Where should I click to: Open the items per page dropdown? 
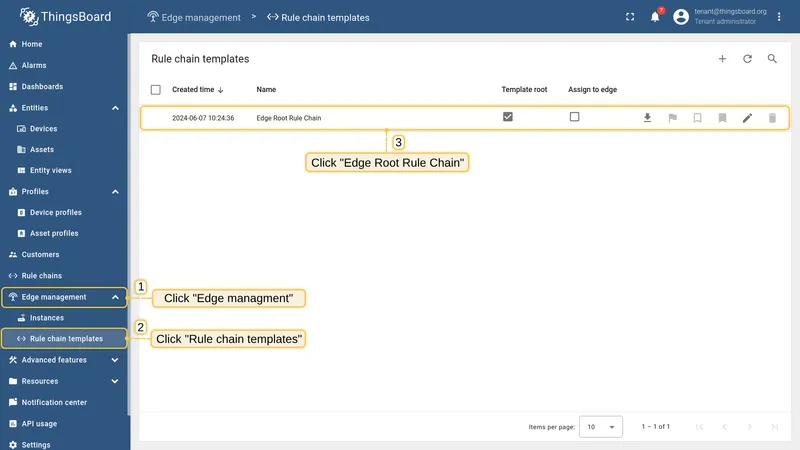(x=601, y=427)
